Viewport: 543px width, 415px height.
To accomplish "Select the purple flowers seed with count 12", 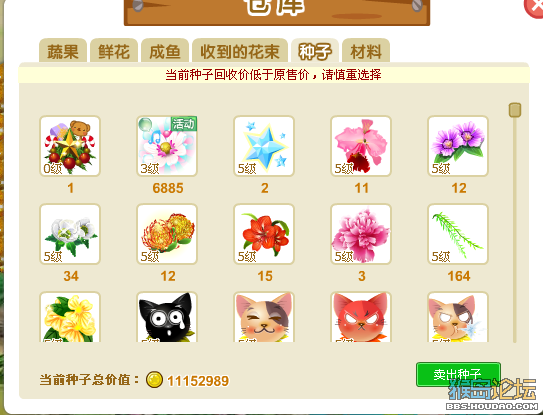I will coord(458,146).
